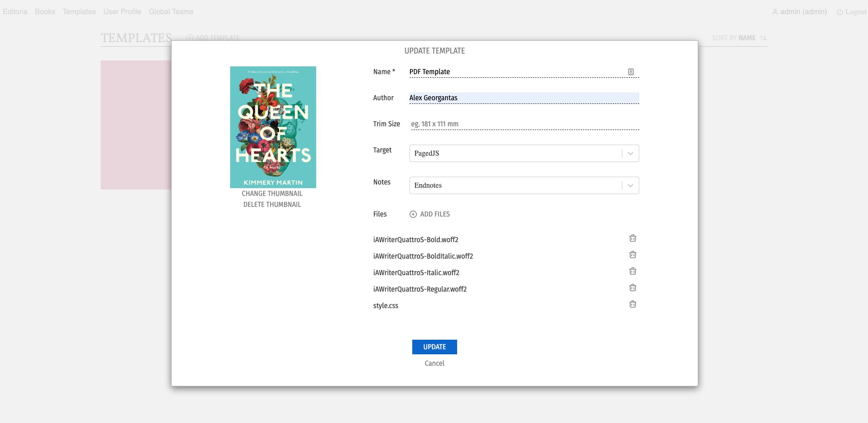Click the blue Update button
868x423 pixels.
[435, 347]
